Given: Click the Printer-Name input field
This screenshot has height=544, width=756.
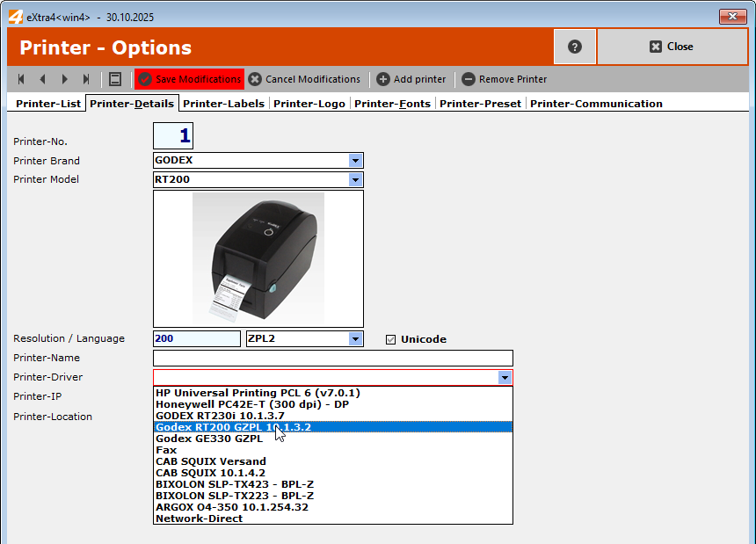Looking at the screenshot, I should [x=332, y=359].
